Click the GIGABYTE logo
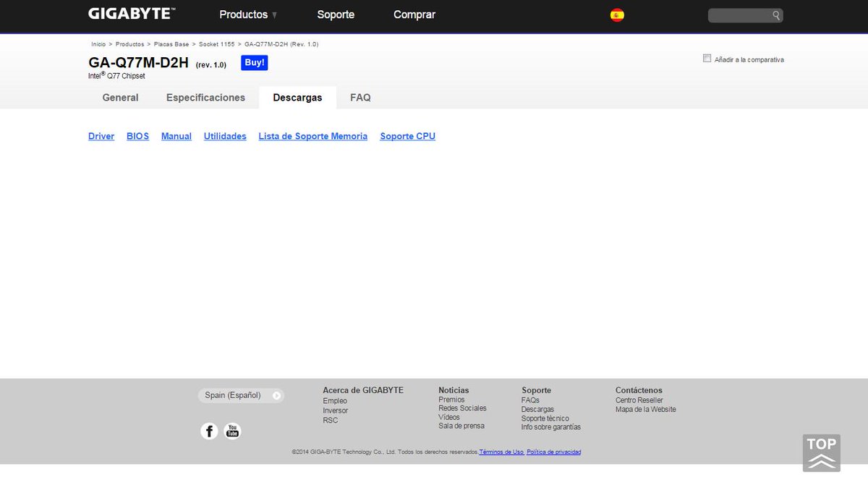868x477 pixels. [x=132, y=14]
